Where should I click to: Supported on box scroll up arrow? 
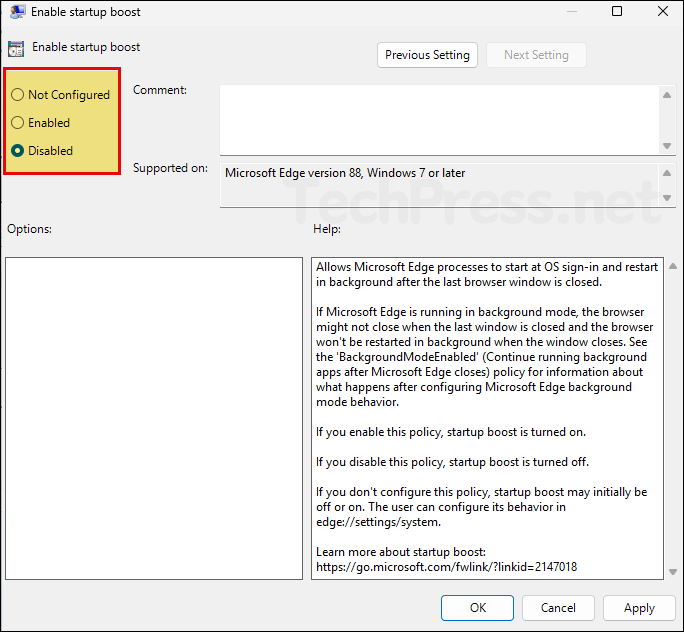tap(667, 173)
